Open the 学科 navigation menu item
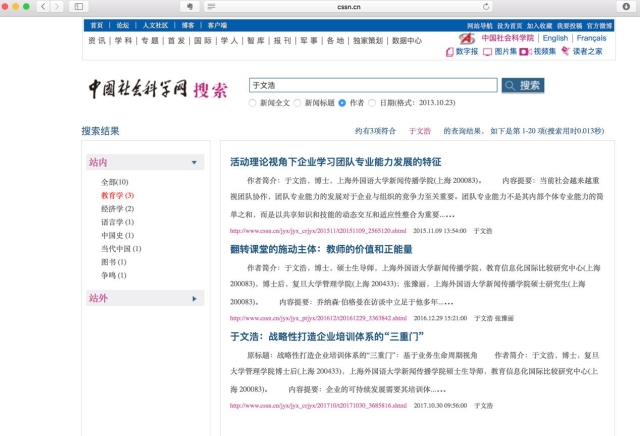Viewport: 640px width, 436px height. tap(123, 41)
